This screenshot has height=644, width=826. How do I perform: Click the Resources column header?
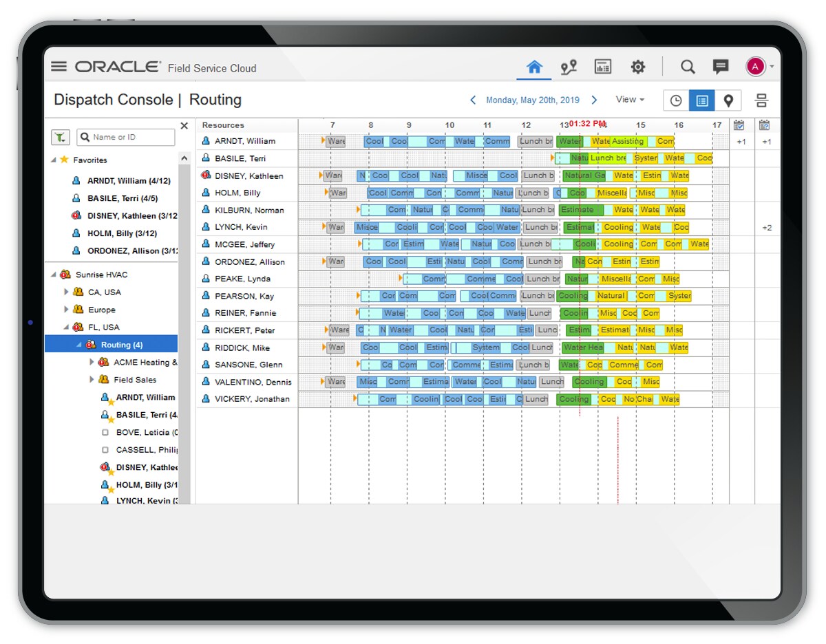tap(223, 125)
